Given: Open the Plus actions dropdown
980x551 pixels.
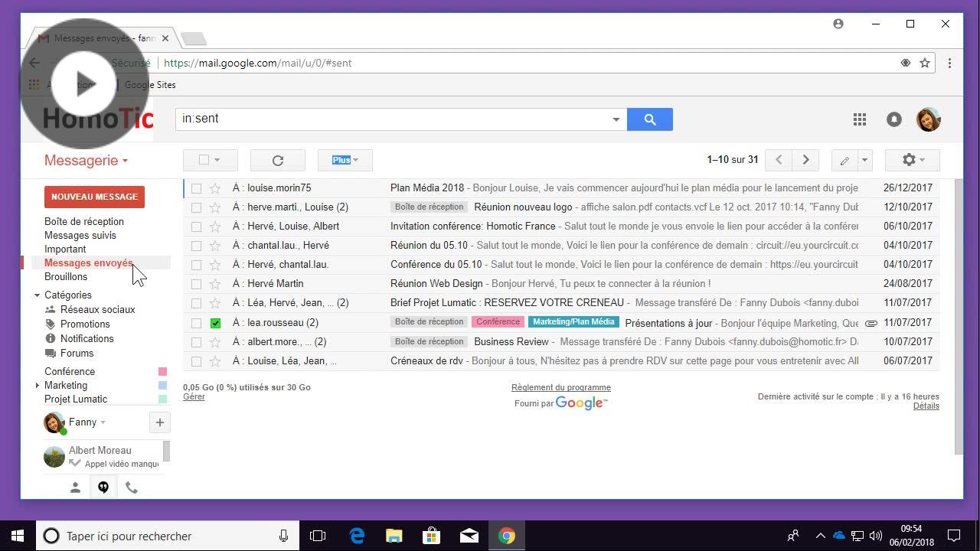Looking at the screenshot, I should click(345, 160).
